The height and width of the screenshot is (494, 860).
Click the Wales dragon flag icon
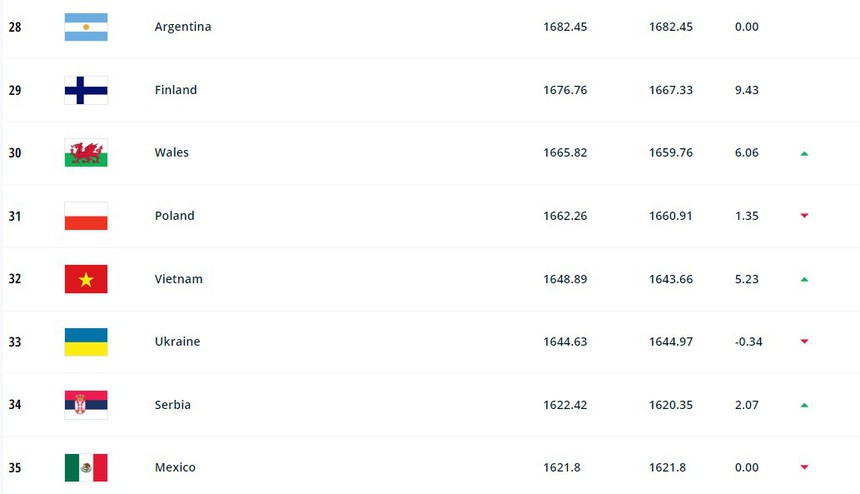pyautogui.click(x=86, y=153)
